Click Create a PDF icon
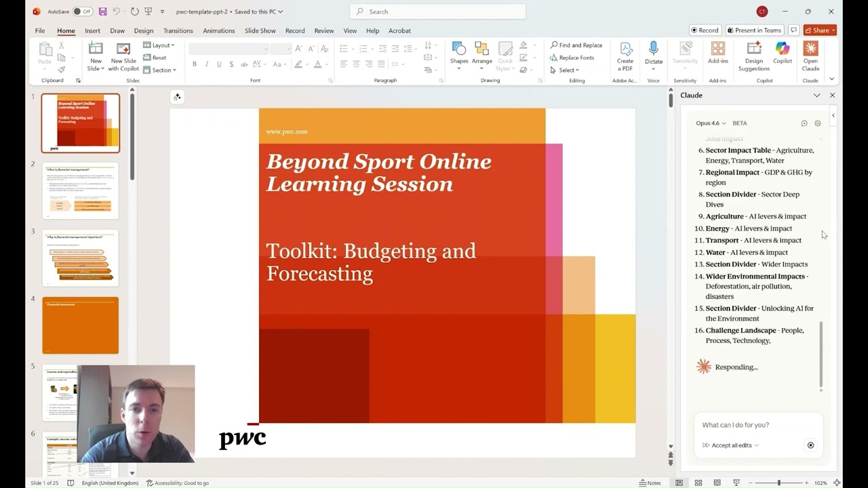Screen dimensions: 868x488 [x=625, y=49]
